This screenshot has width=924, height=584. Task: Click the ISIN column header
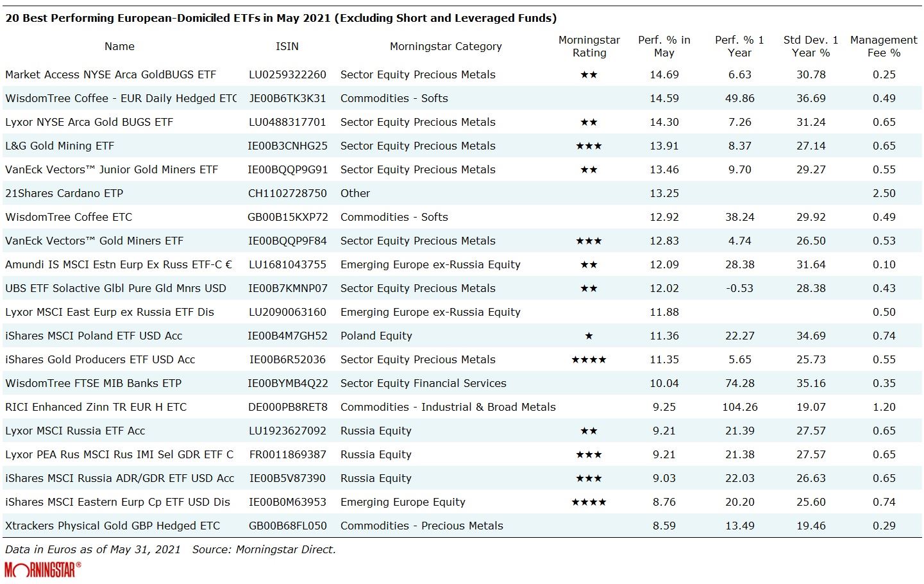point(287,46)
